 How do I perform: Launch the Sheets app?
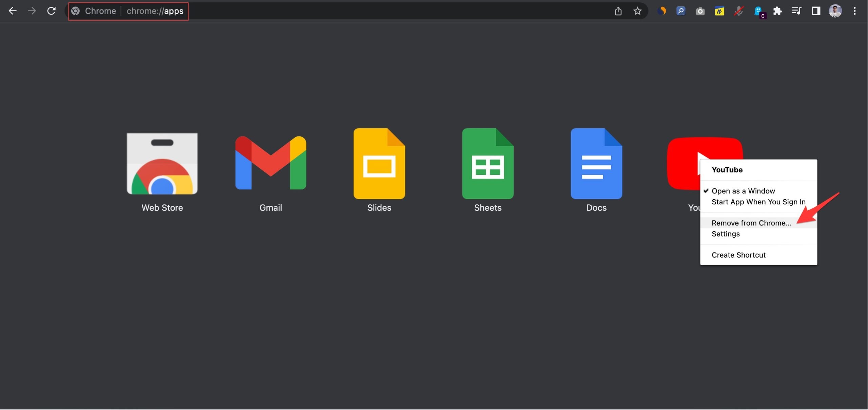point(488,163)
